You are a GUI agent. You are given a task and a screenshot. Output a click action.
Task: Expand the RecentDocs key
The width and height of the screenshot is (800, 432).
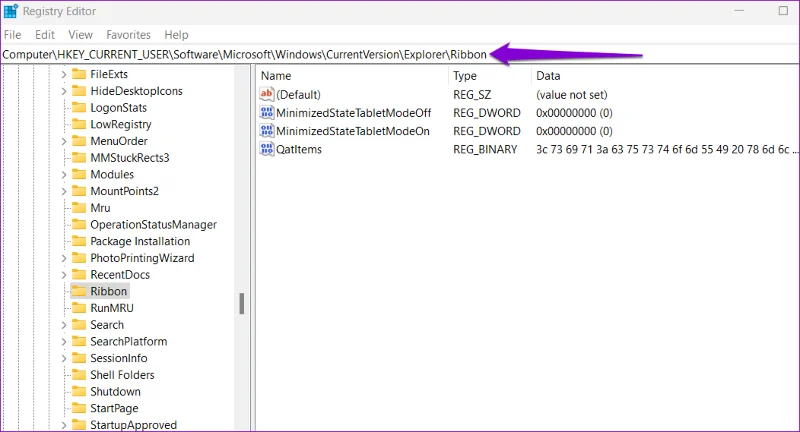pos(64,275)
